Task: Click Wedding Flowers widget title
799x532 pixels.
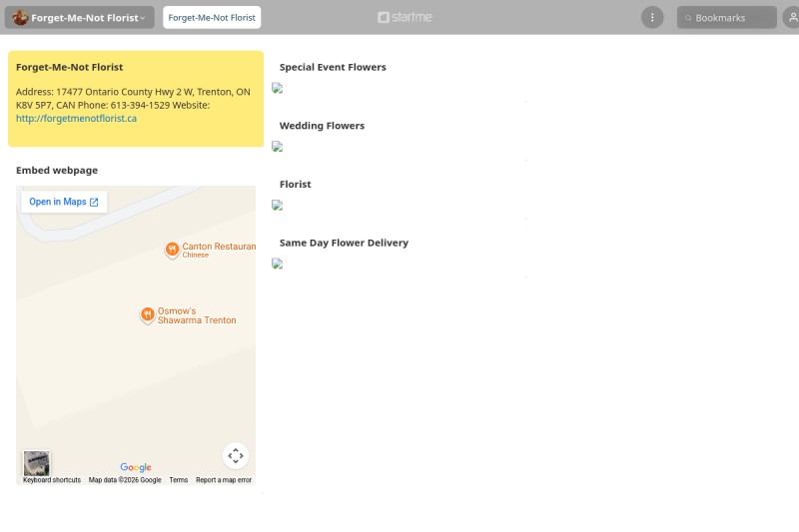Action: click(322, 126)
